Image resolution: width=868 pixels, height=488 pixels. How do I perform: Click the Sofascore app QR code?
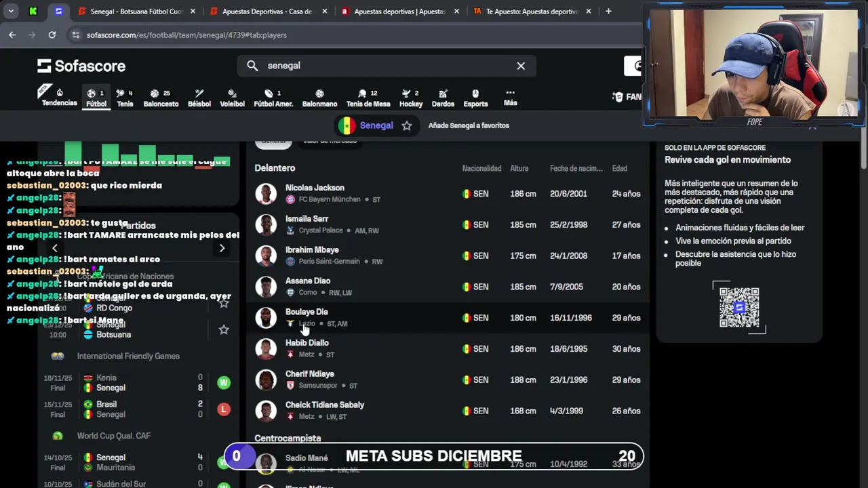click(739, 307)
